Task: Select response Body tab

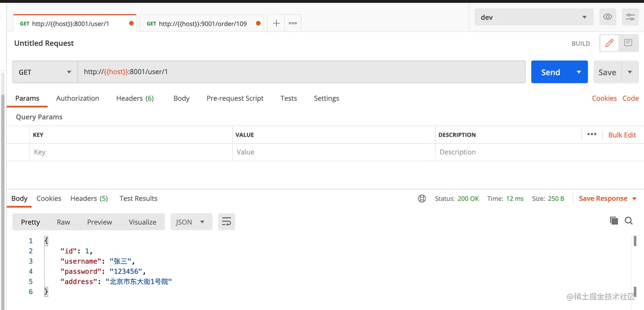Action: [20, 199]
